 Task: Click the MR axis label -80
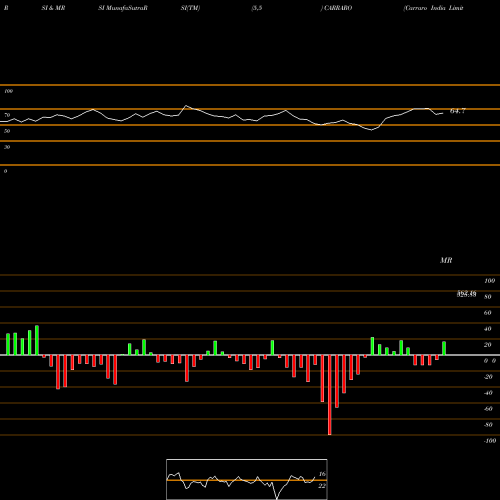488,425
